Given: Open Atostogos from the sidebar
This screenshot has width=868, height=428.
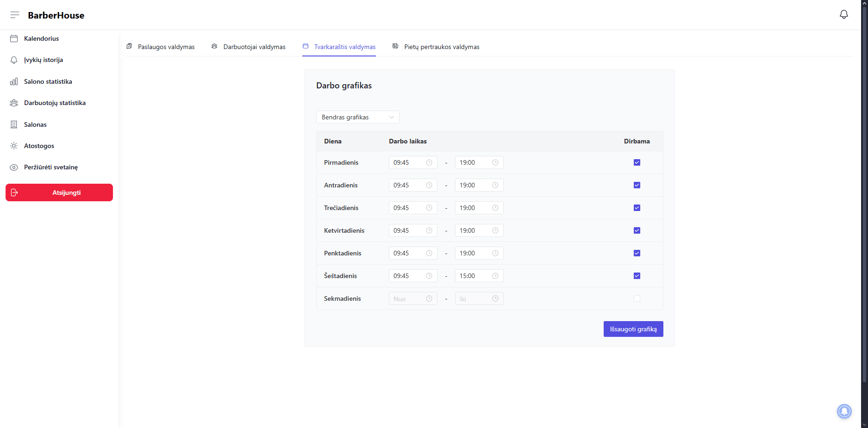Looking at the screenshot, I should [39, 146].
